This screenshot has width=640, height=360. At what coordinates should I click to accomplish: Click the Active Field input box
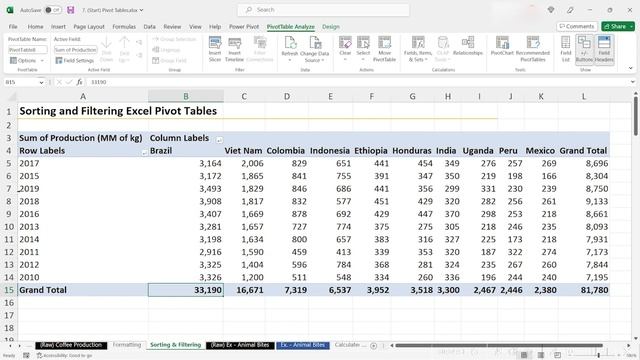pyautogui.click(x=76, y=50)
